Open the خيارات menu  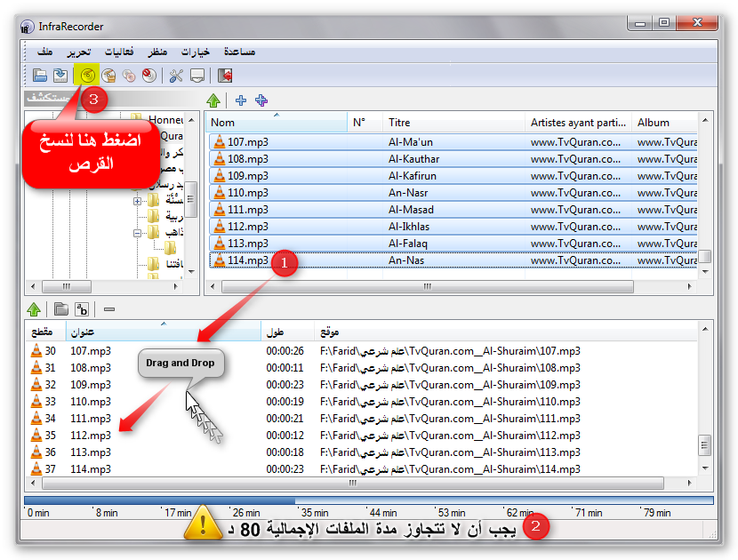(196, 52)
